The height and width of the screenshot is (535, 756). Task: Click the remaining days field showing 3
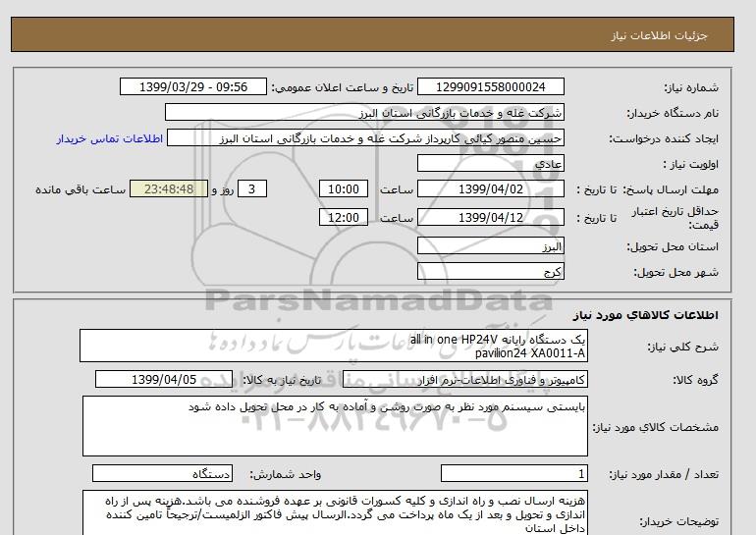click(x=251, y=188)
